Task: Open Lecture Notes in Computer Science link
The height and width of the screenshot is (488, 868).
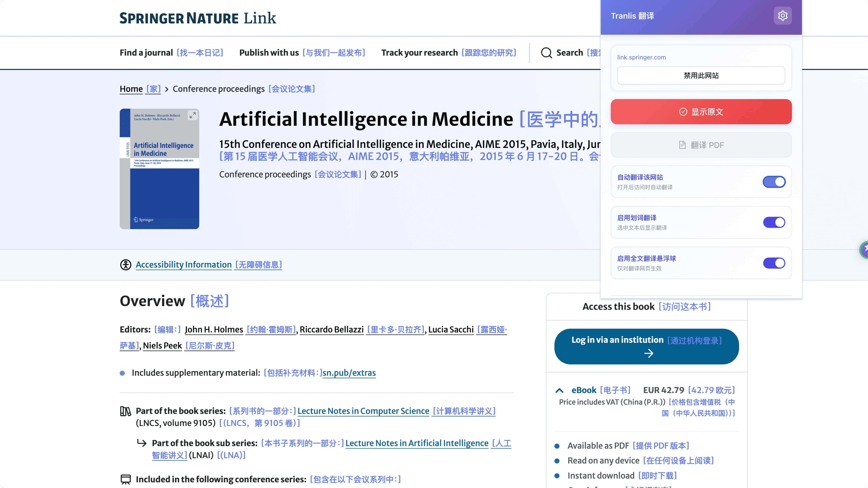Action: (x=363, y=411)
